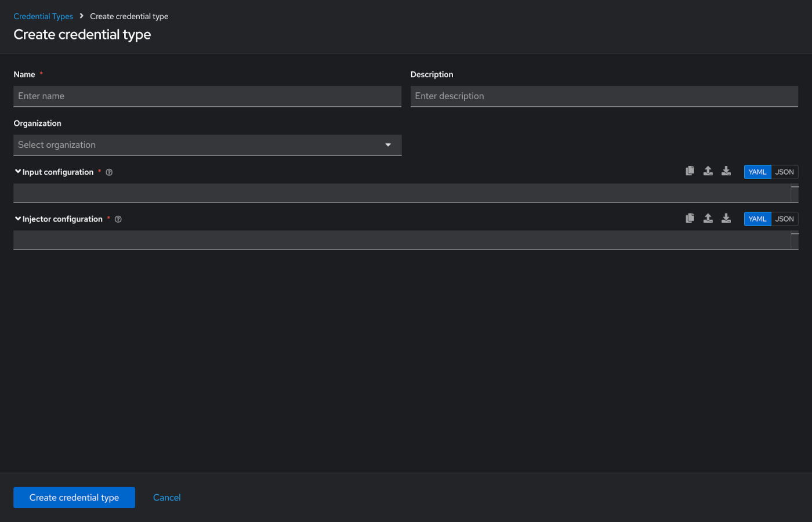Viewport: 812px width, 522px height.
Task: Download the Input configuration file
Action: (726, 171)
